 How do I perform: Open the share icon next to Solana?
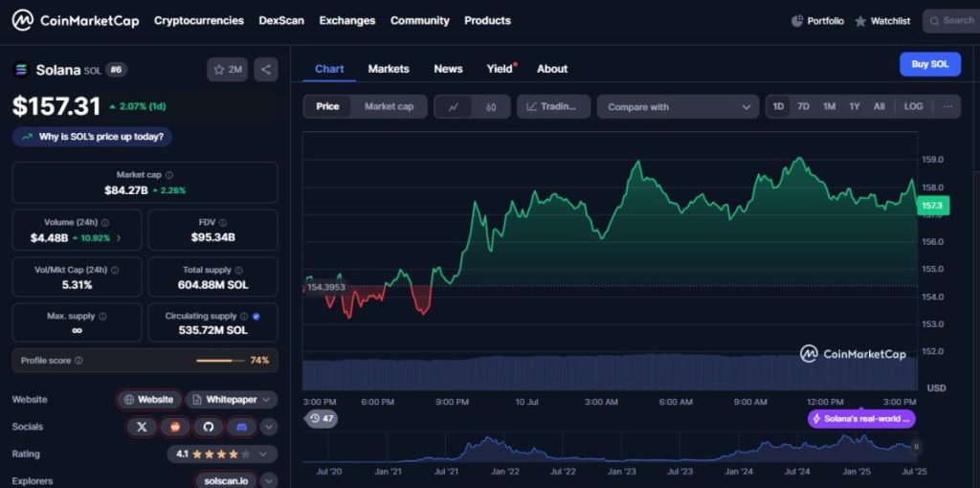coord(266,69)
